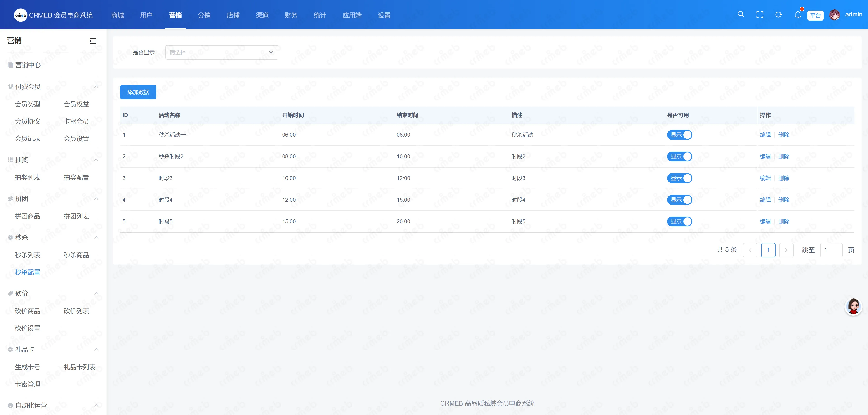
Task: Open the 秒杀配置 sidebar item
Action: coord(28,272)
